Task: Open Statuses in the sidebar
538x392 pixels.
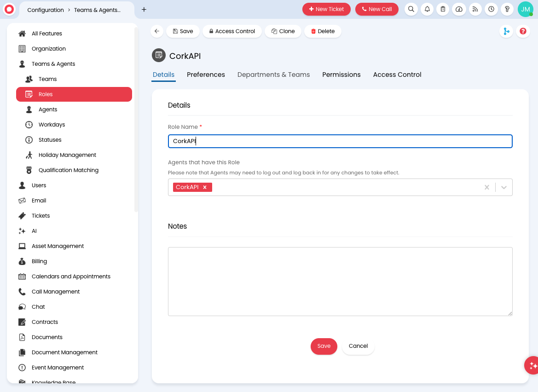Action: (x=74, y=140)
